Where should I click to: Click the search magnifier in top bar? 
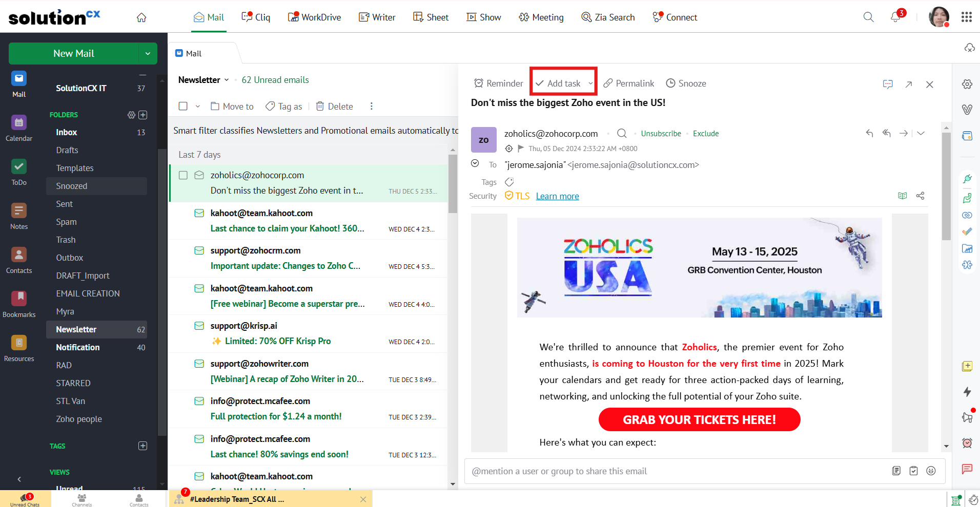coord(868,17)
